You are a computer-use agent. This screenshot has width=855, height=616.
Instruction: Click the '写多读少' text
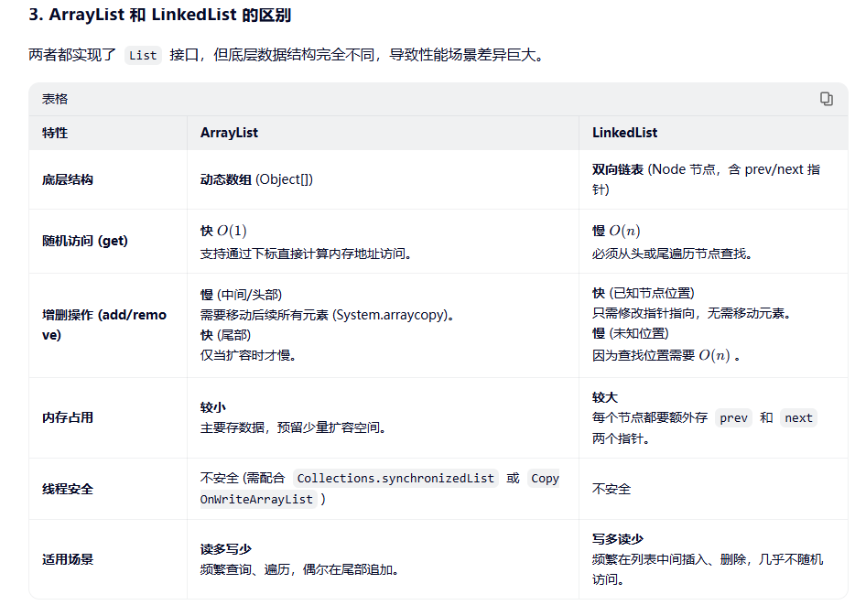[x=618, y=539]
